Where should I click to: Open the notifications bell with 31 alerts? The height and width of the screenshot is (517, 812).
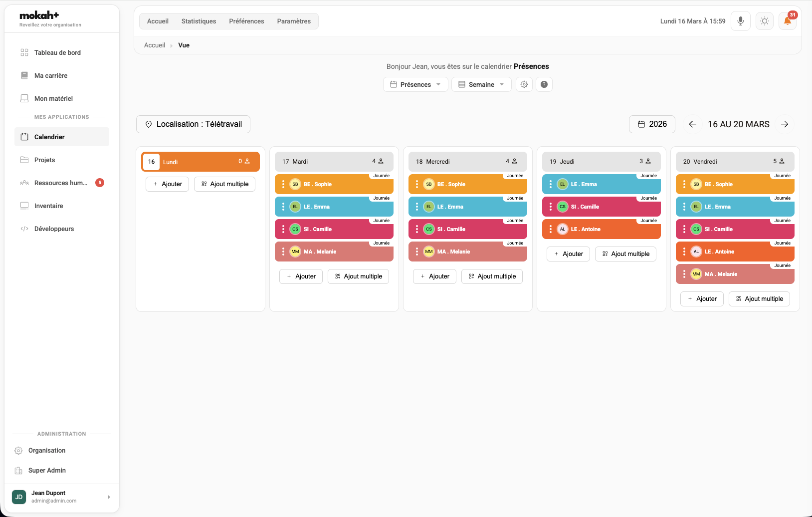(x=788, y=21)
